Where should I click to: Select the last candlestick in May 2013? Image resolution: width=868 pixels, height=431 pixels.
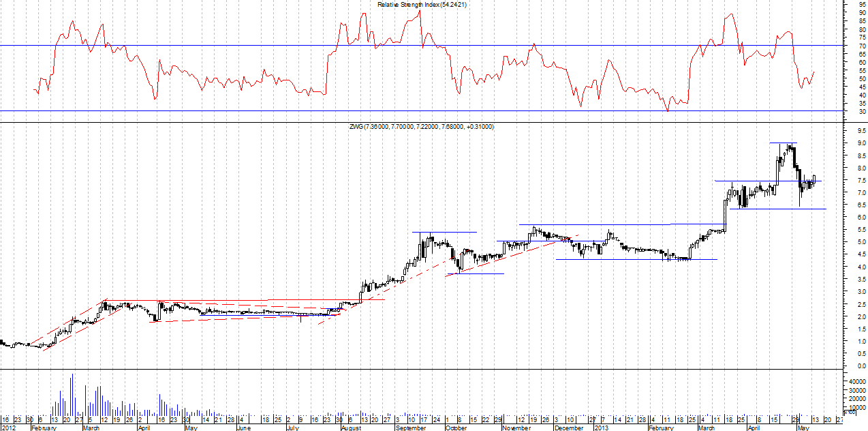[814, 179]
